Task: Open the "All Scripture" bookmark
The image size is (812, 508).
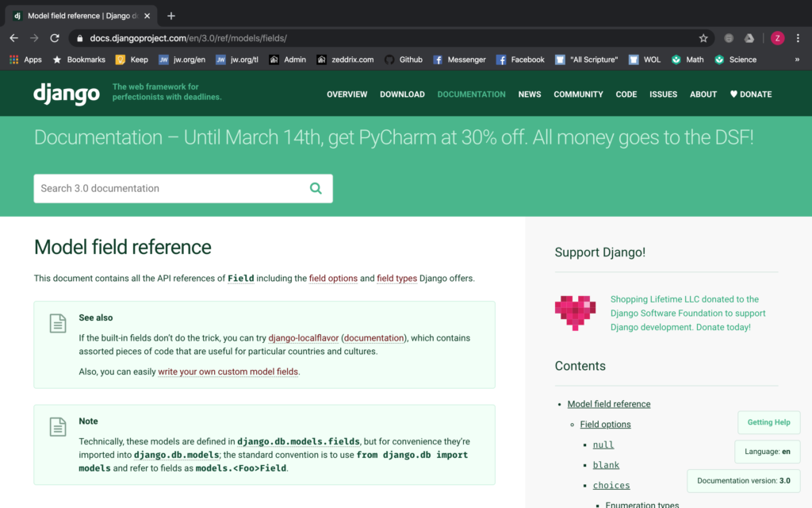Action: click(x=587, y=60)
